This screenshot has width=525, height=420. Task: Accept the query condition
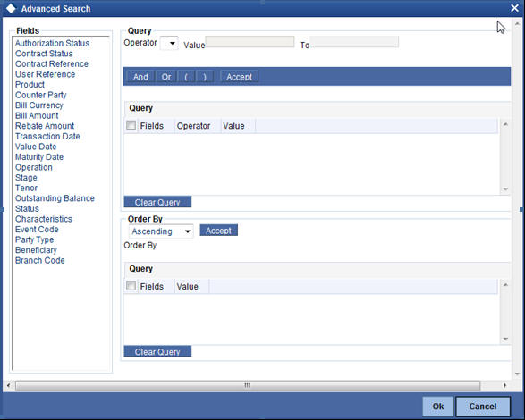[239, 77]
